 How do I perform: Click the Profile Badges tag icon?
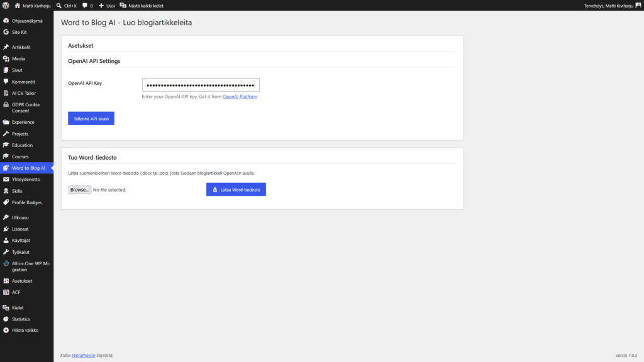point(6,202)
